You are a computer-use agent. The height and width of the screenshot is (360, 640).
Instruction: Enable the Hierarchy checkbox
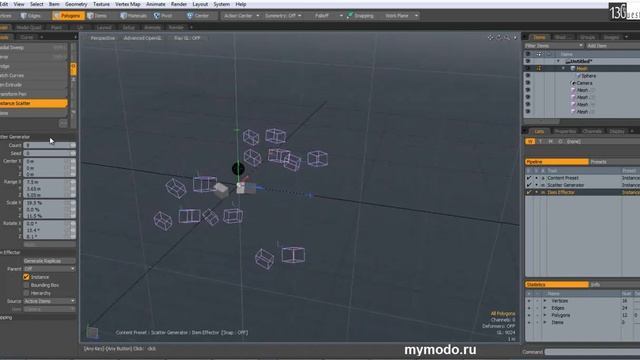[x=27, y=293]
